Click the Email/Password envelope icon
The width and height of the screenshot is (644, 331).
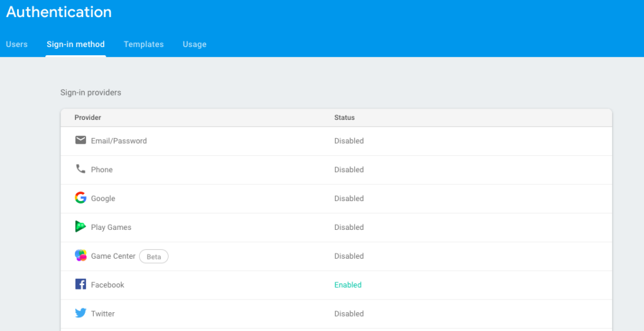coord(80,140)
